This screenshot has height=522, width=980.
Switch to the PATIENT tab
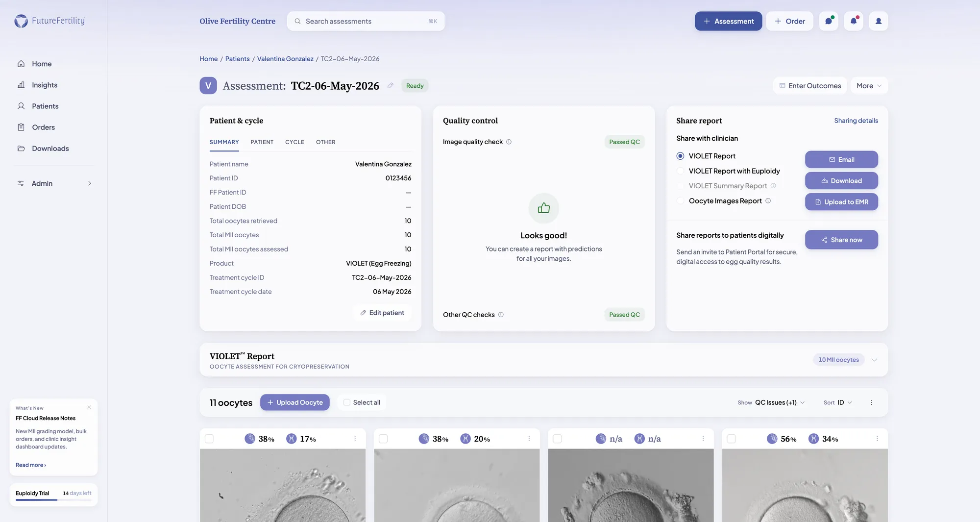pos(262,142)
